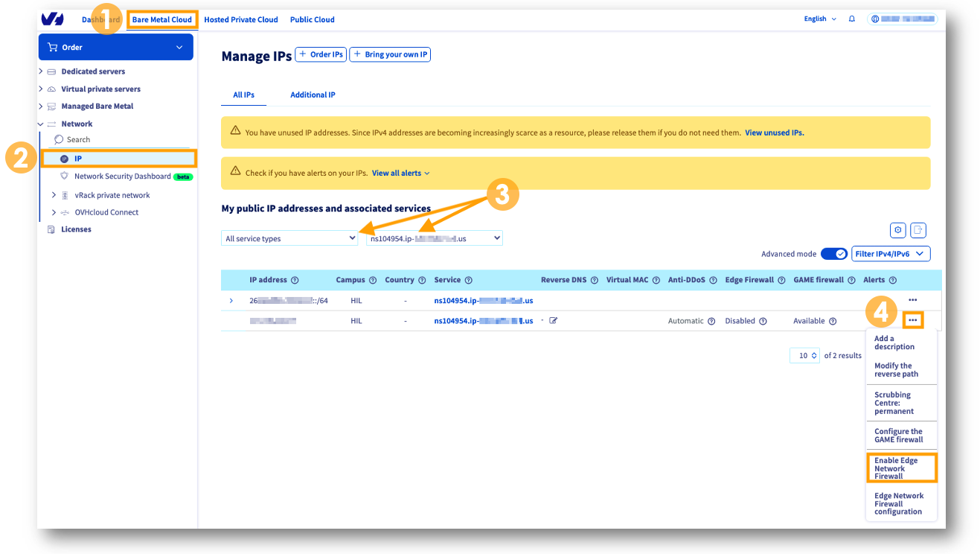The height and width of the screenshot is (554, 980).
Task: Expand the Filter IPv4/IPv6 dropdown
Action: 891,253
